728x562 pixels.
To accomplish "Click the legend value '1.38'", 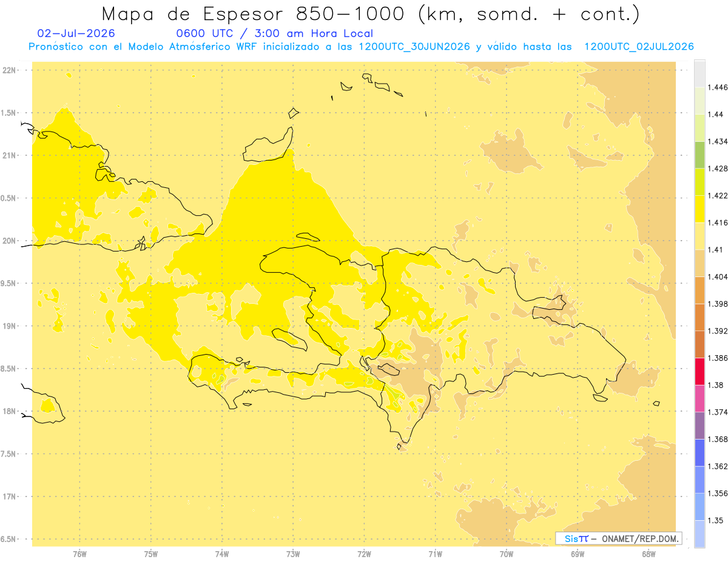I will tap(716, 385).
